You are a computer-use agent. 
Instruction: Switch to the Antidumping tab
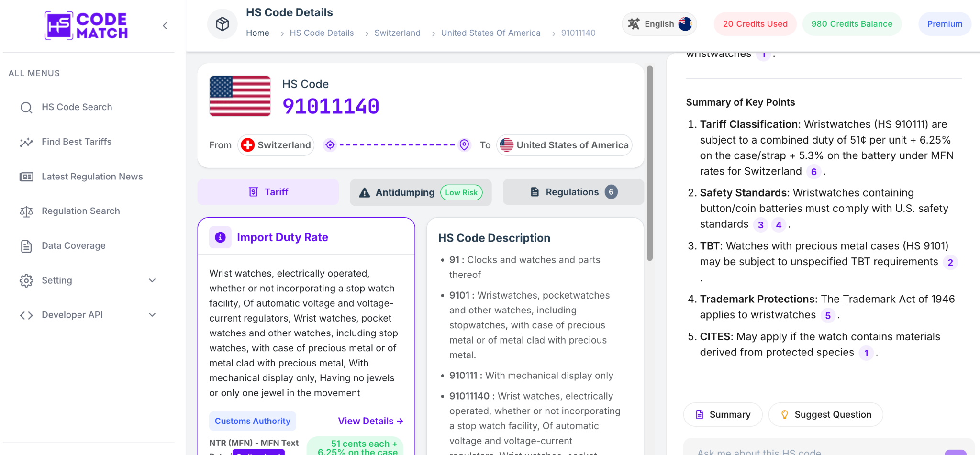click(x=421, y=192)
